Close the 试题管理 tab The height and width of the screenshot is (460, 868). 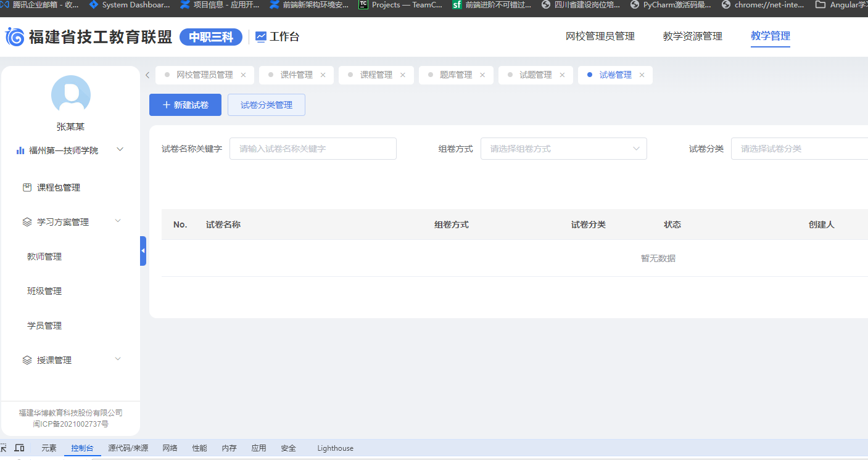562,75
